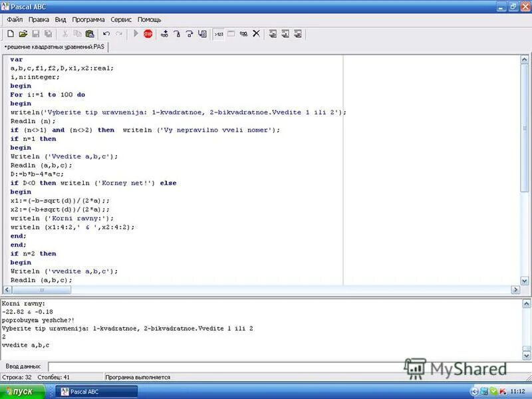
Task: Click the output window icon
Action: (231, 34)
